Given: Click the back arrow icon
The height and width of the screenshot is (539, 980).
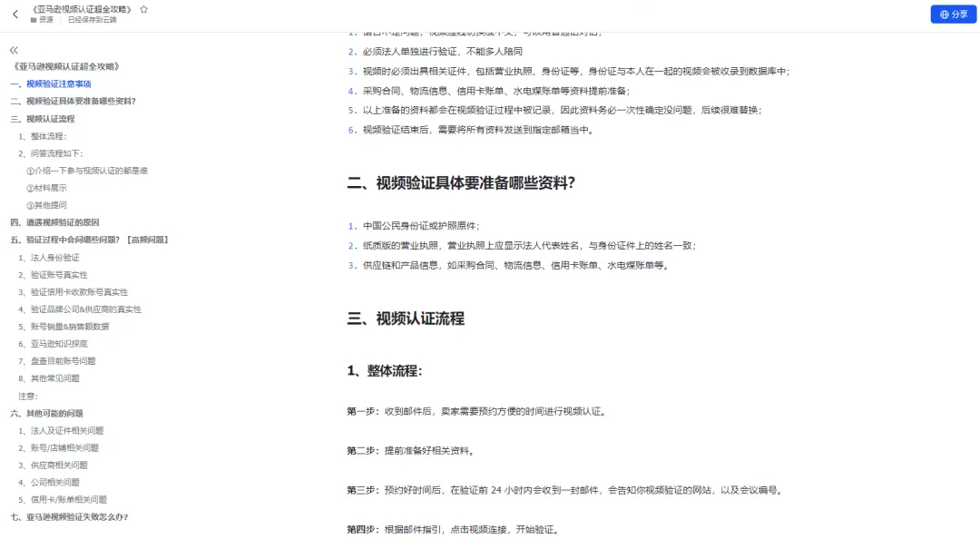Looking at the screenshot, I should [x=15, y=14].
